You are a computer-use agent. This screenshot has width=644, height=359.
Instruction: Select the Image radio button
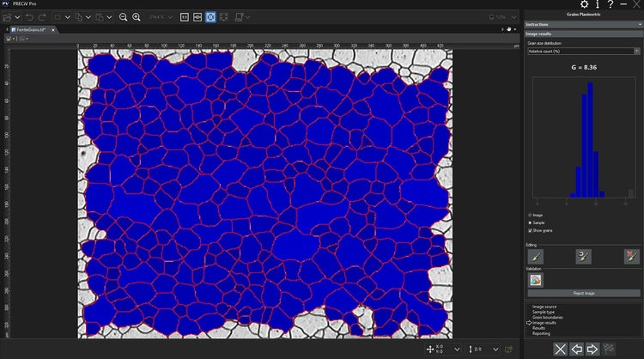530,215
